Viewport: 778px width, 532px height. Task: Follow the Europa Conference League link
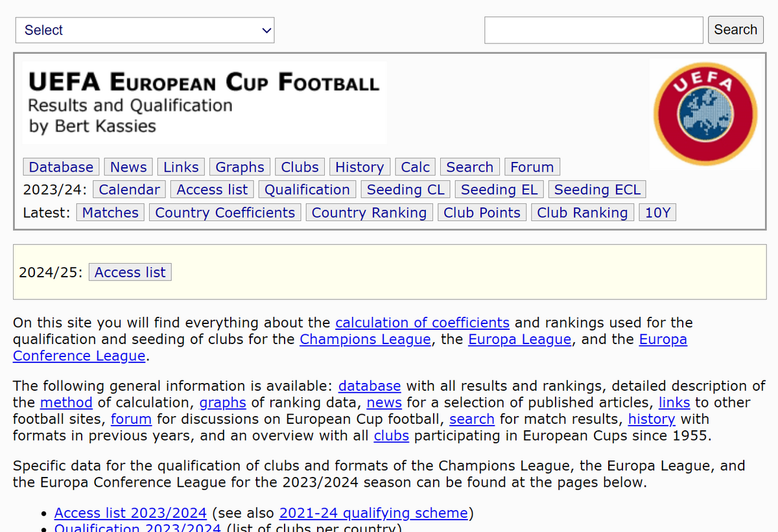click(663, 339)
